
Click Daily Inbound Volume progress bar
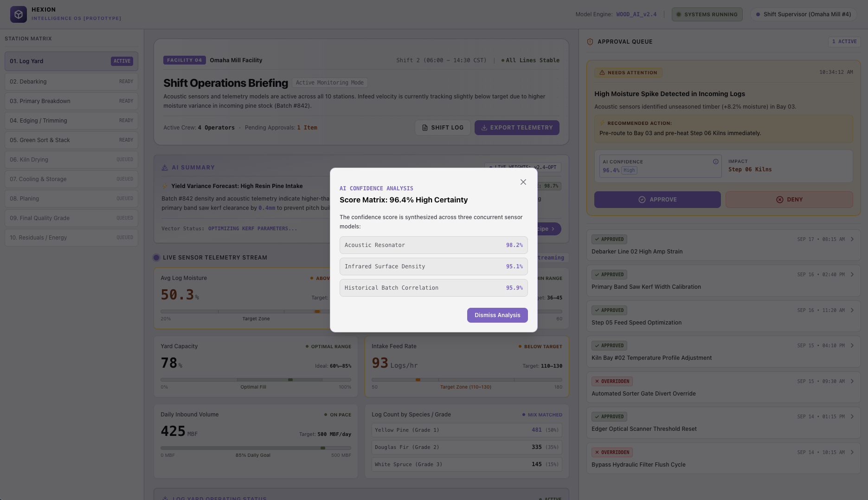256,448
